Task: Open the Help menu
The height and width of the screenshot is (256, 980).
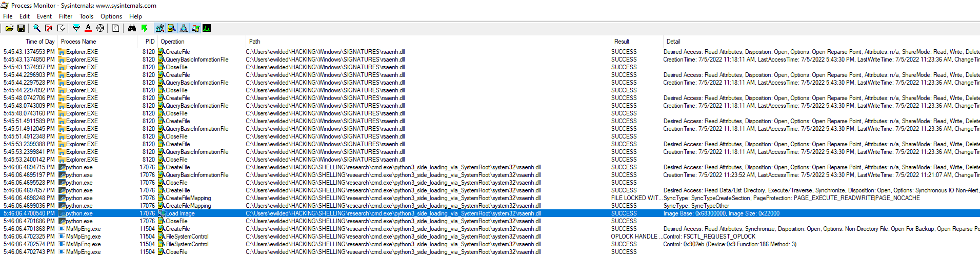Action: pyautogui.click(x=135, y=16)
